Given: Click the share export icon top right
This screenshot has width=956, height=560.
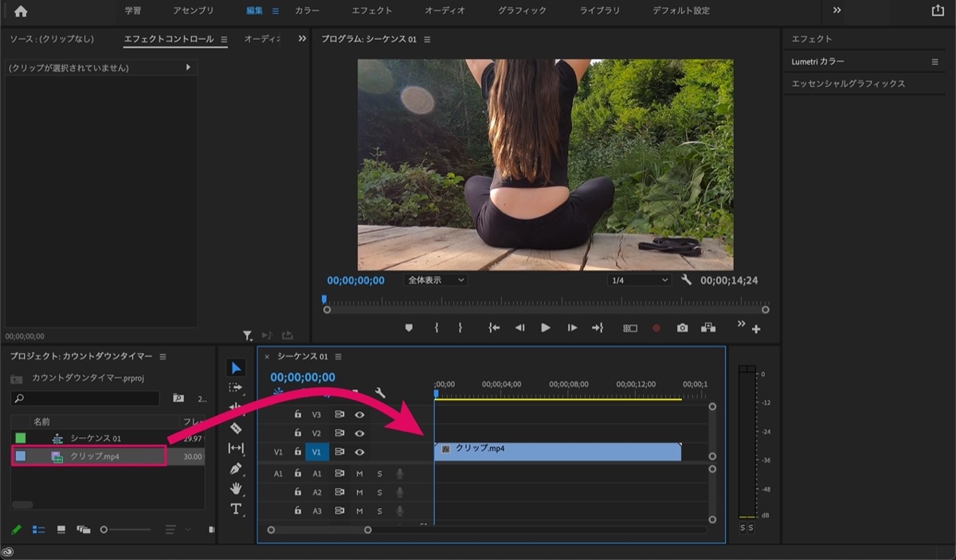Looking at the screenshot, I should tap(937, 11).
